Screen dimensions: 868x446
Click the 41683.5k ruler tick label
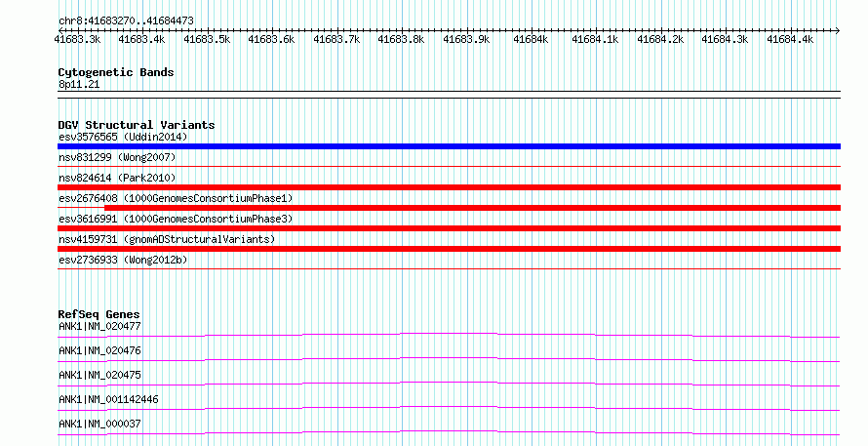207,39
